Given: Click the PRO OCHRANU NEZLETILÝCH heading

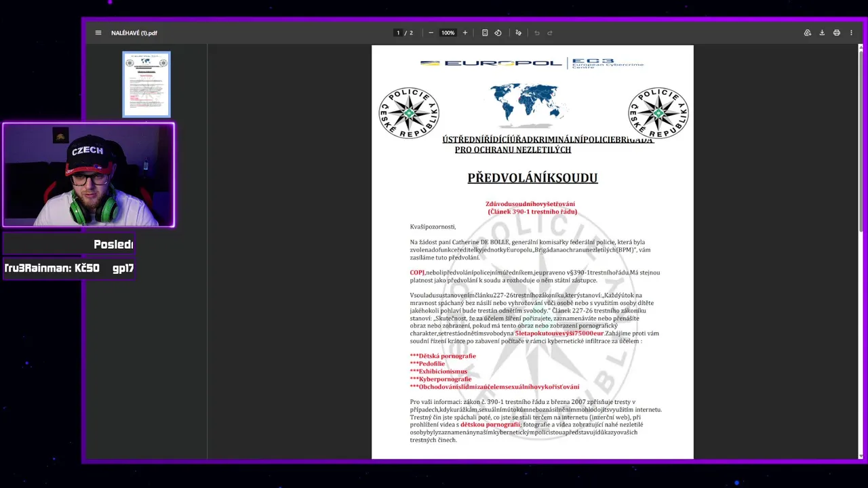Looking at the screenshot, I should pos(513,150).
